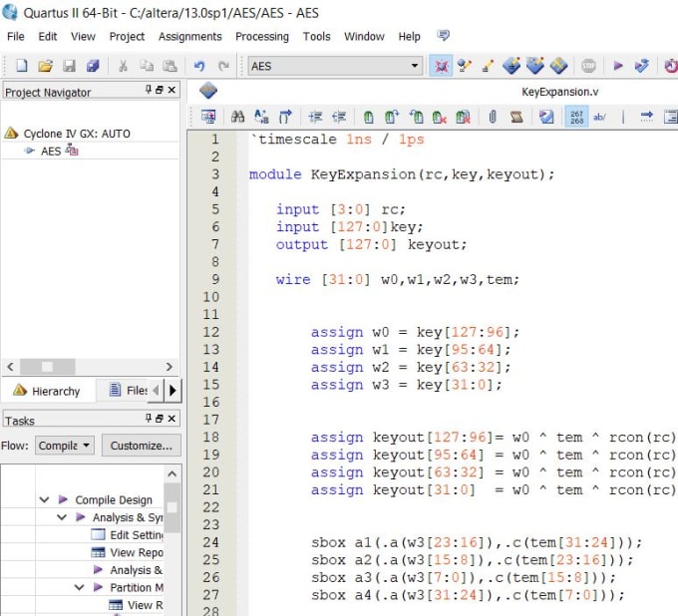
Task: Select AES entity in Project Navigator
Action: 50,152
